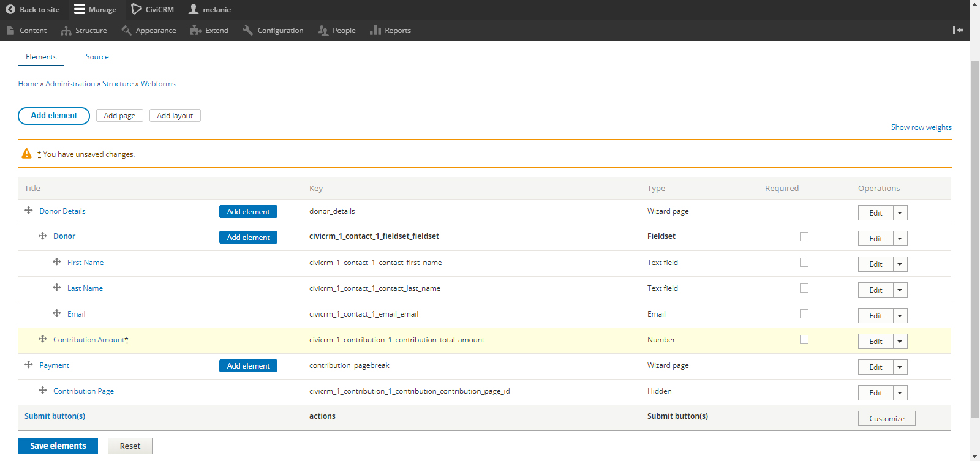Viewport: 980px width, 461px height.
Task: Grab the drag handle for Payment
Action: tap(28, 364)
